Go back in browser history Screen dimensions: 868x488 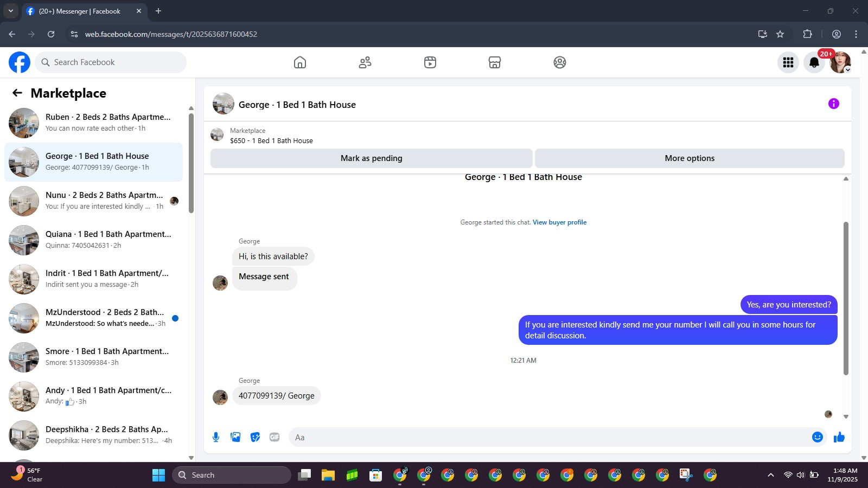(12, 34)
